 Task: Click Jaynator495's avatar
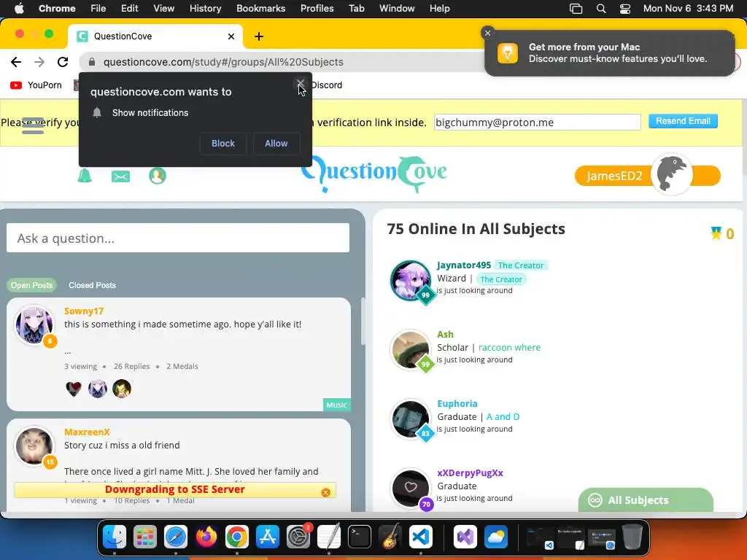tap(410, 281)
